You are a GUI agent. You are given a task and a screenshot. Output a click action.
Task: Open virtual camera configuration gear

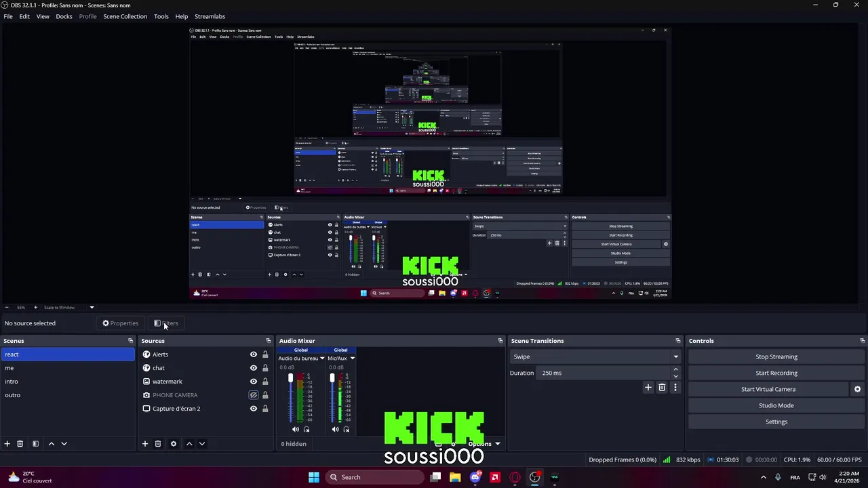pos(857,389)
